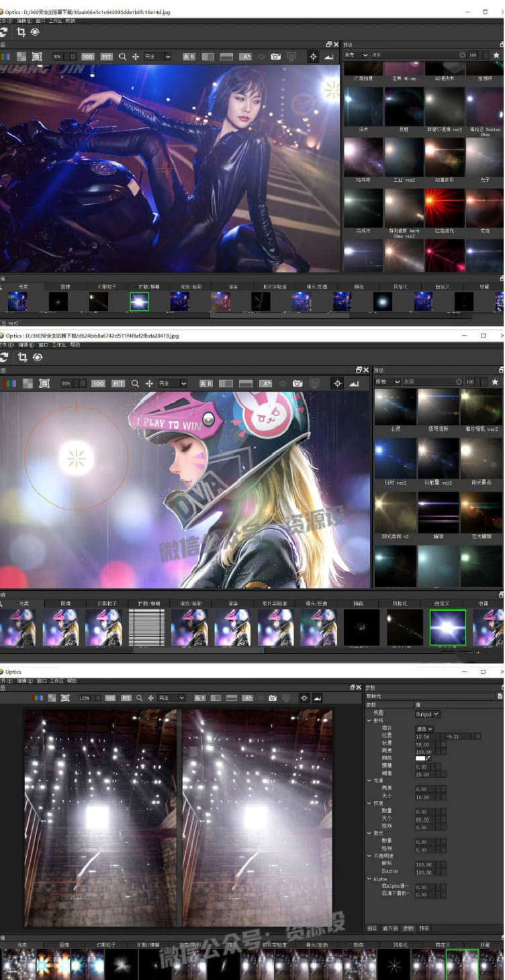
Task: Click the magnifier zoom tool in helmet girl window
Action: 135,383
